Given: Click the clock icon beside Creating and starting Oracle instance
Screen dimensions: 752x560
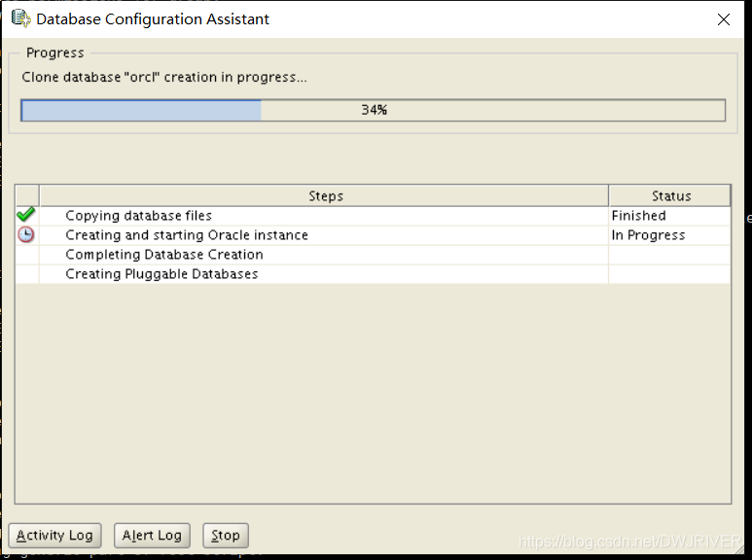Looking at the screenshot, I should [x=26, y=234].
